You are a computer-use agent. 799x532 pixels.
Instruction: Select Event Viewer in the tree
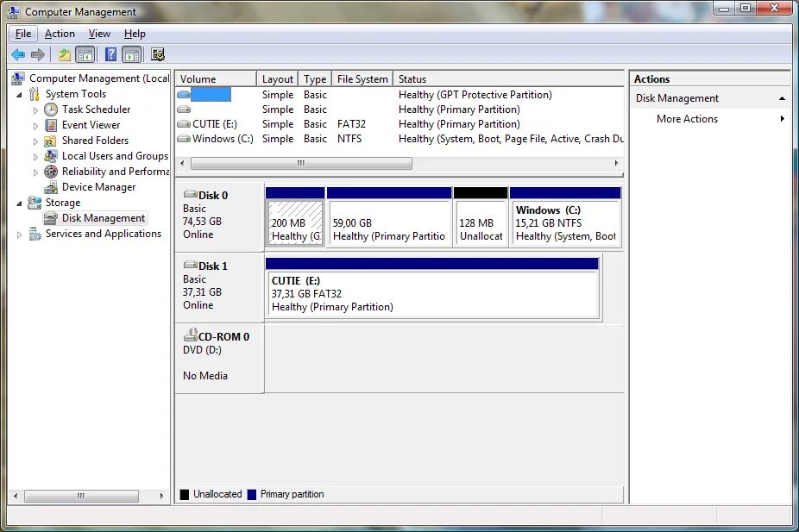click(x=91, y=125)
